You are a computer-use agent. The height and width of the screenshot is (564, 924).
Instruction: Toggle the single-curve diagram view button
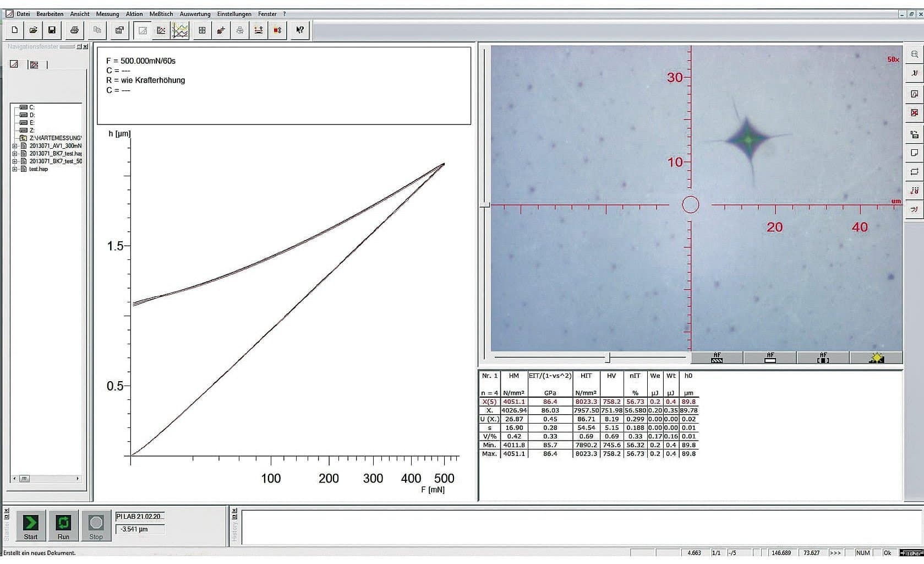[x=143, y=30]
